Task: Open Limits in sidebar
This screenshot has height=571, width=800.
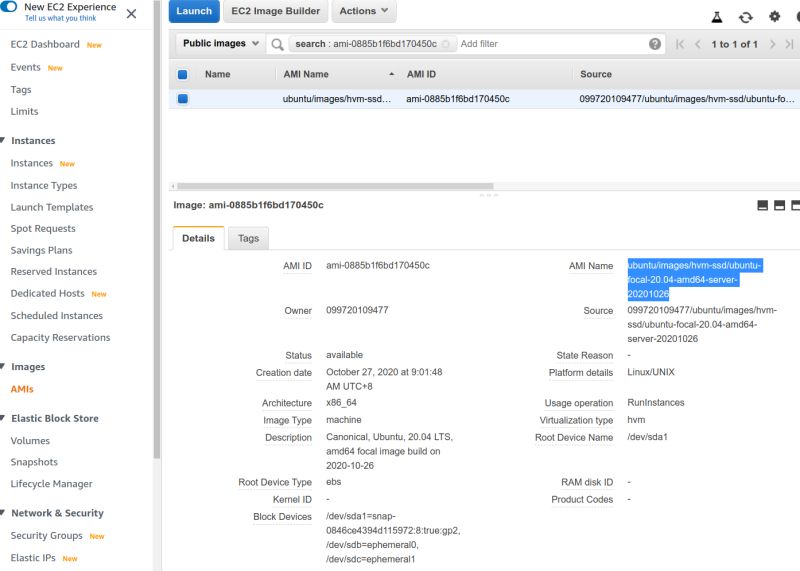Action: pos(24,111)
